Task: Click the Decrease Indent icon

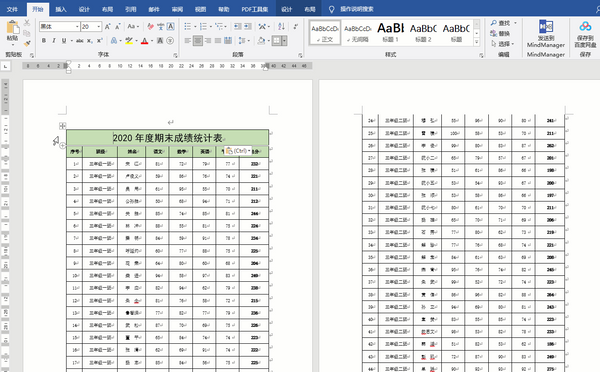Action: coord(238,26)
